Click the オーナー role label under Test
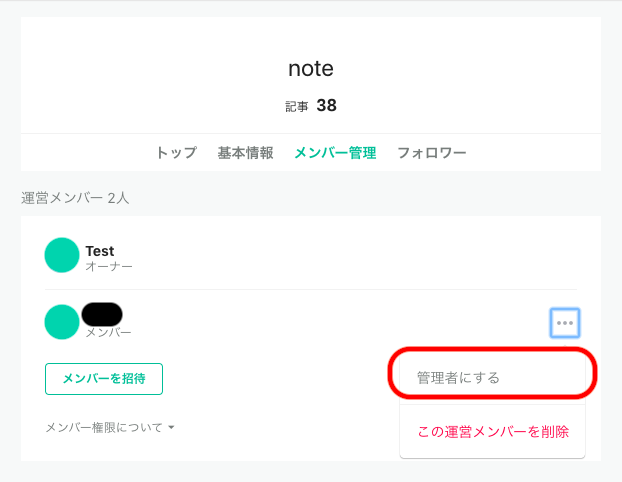622x482 pixels. point(109,266)
